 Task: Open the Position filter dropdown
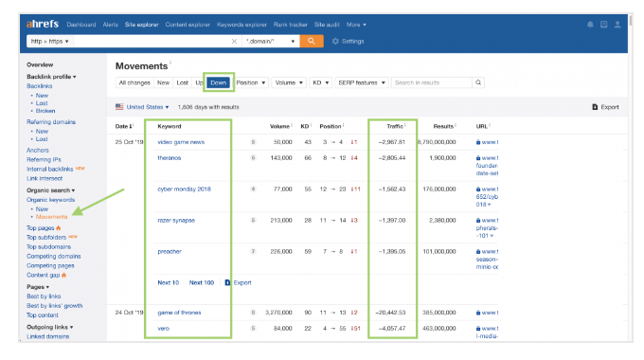pyautogui.click(x=251, y=82)
